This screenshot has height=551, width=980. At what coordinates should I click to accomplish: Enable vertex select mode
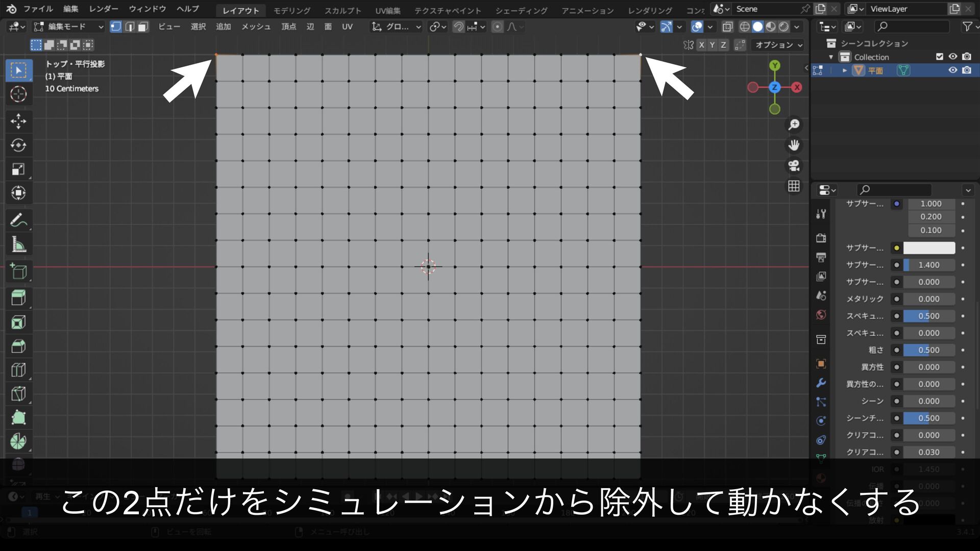[116, 27]
